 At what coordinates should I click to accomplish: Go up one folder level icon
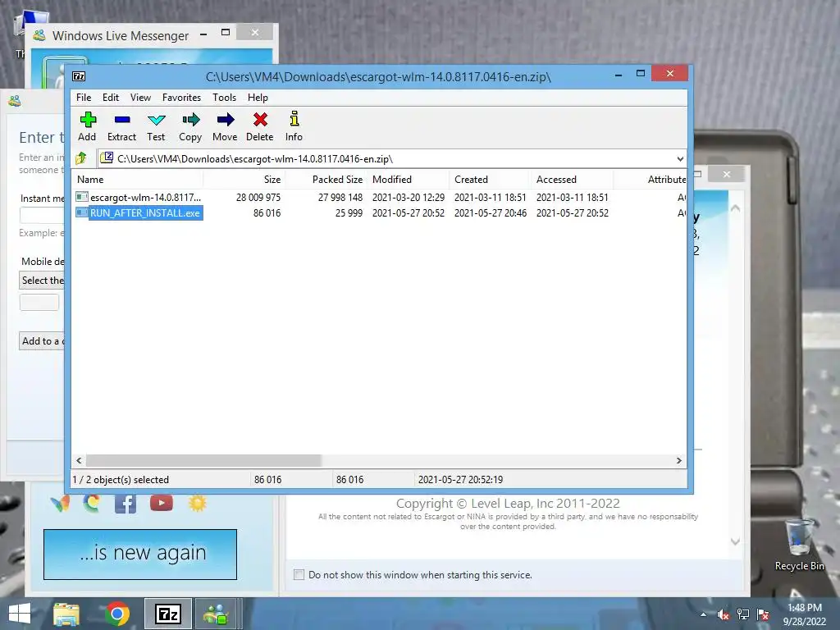81,158
